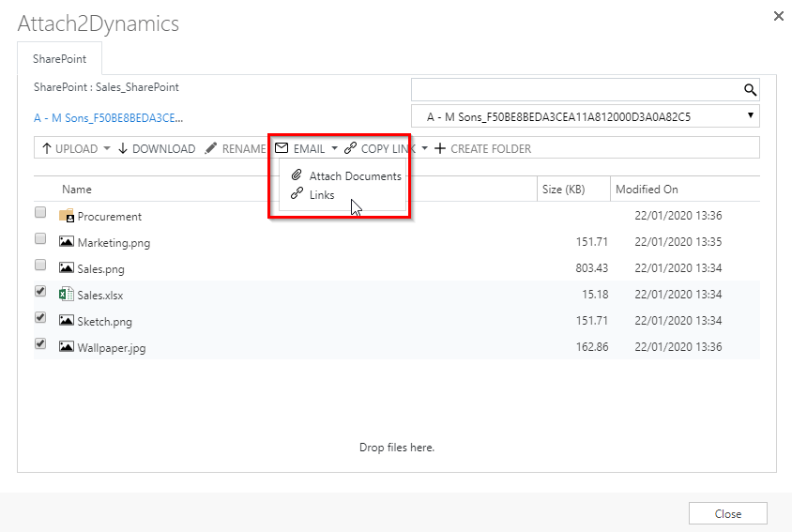The image size is (792, 532).
Task: Click the 162.86 size value
Action: coord(592,347)
